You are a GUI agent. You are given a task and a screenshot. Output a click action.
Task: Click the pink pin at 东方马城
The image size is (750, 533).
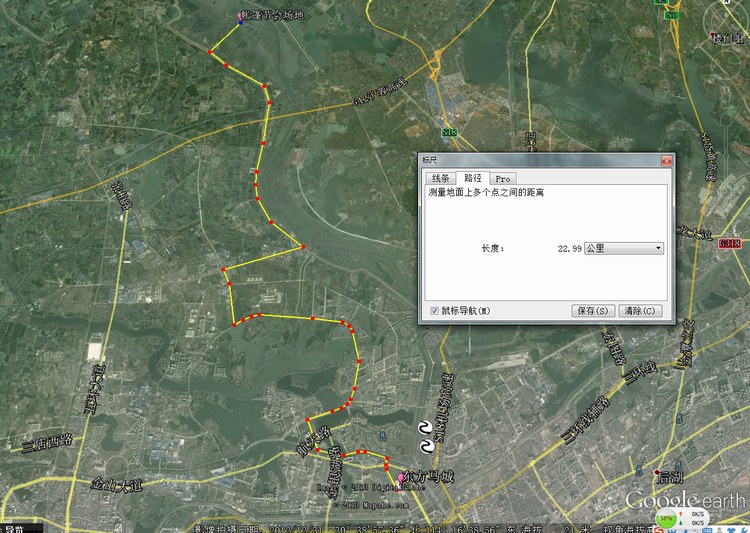(401, 478)
